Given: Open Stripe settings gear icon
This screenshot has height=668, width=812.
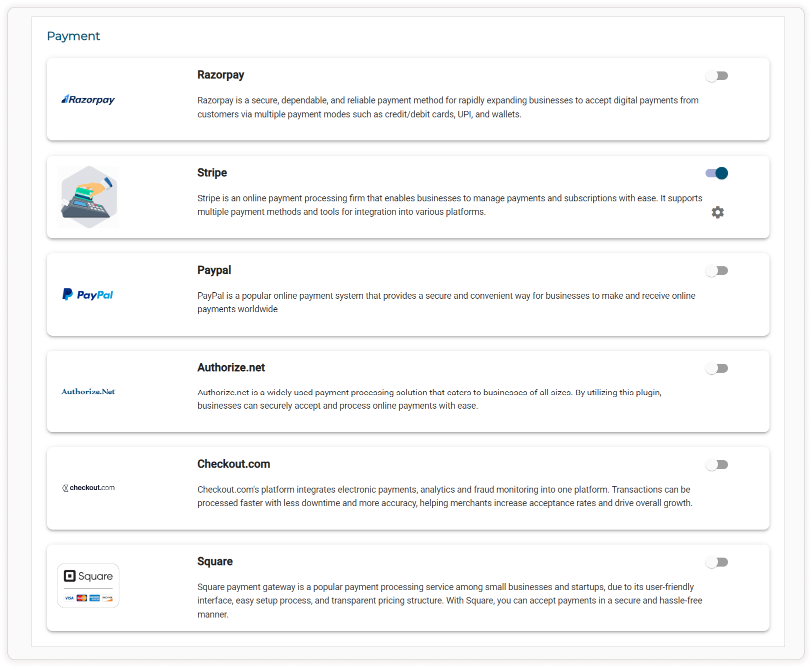Looking at the screenshot, I should (717, 212).
